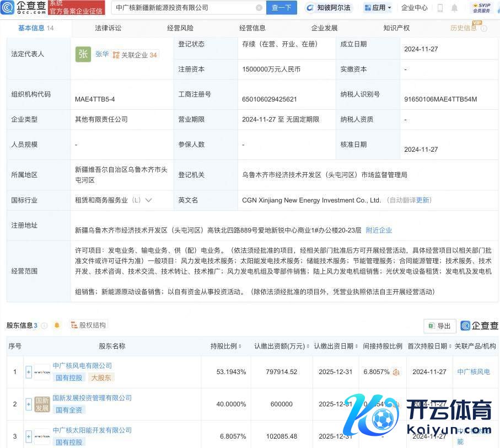
Task: Click the 张 legal representative avatar
Action: point(83,54)
